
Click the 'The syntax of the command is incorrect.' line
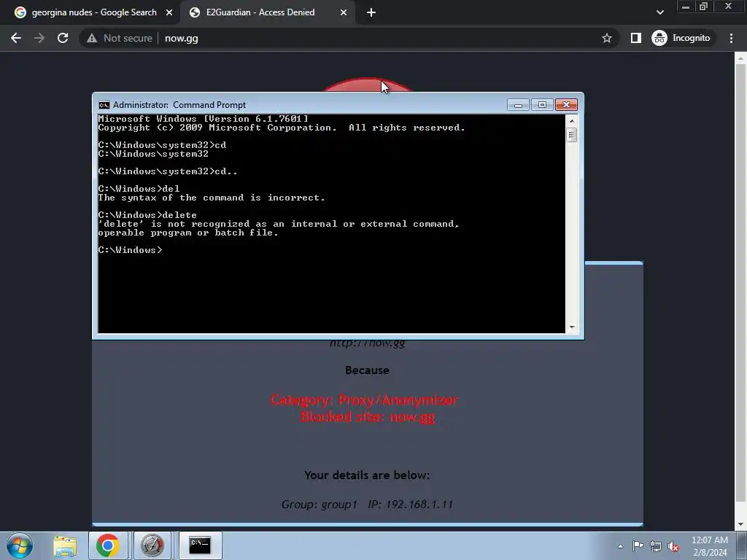(x=212, y=198)
